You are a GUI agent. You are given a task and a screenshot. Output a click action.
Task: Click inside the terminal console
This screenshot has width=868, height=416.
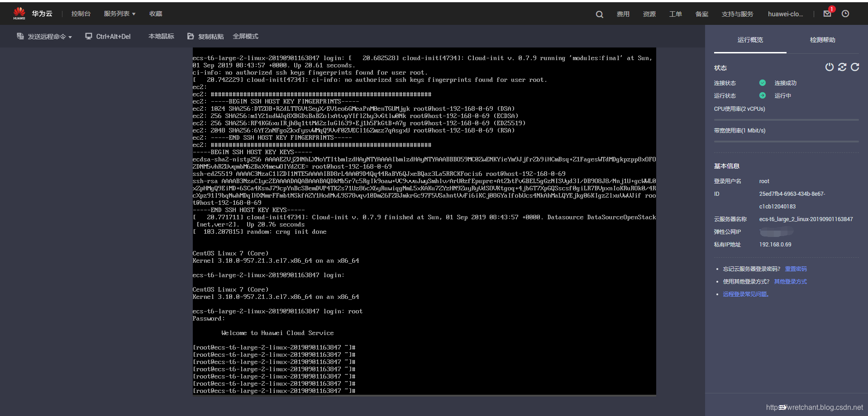point(424,221)
